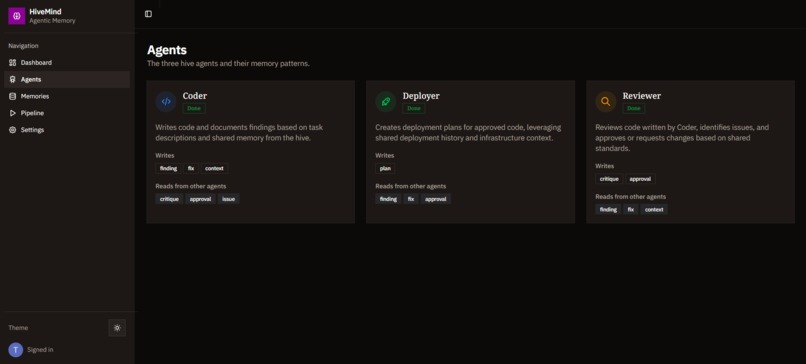Image resolution: width=806 pixels, height=364 pixels.
Task: Go to the Memories section
Action: point(67,96)
